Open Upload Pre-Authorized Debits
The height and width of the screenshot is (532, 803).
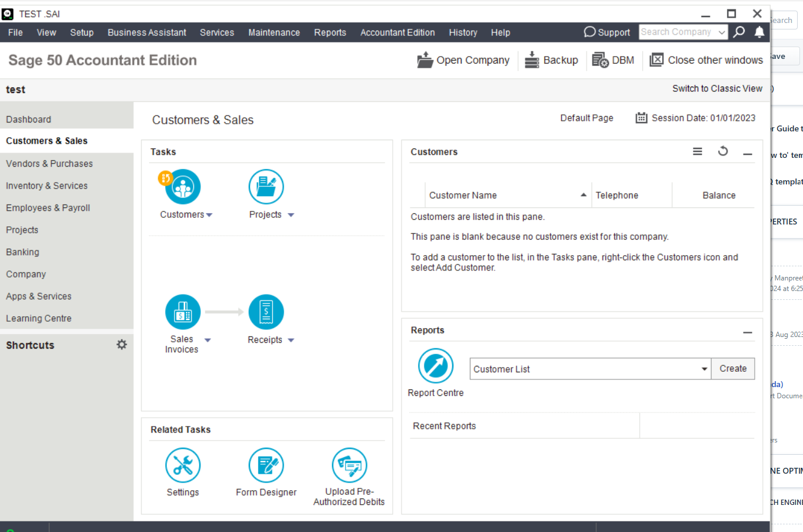coord(349,465)
